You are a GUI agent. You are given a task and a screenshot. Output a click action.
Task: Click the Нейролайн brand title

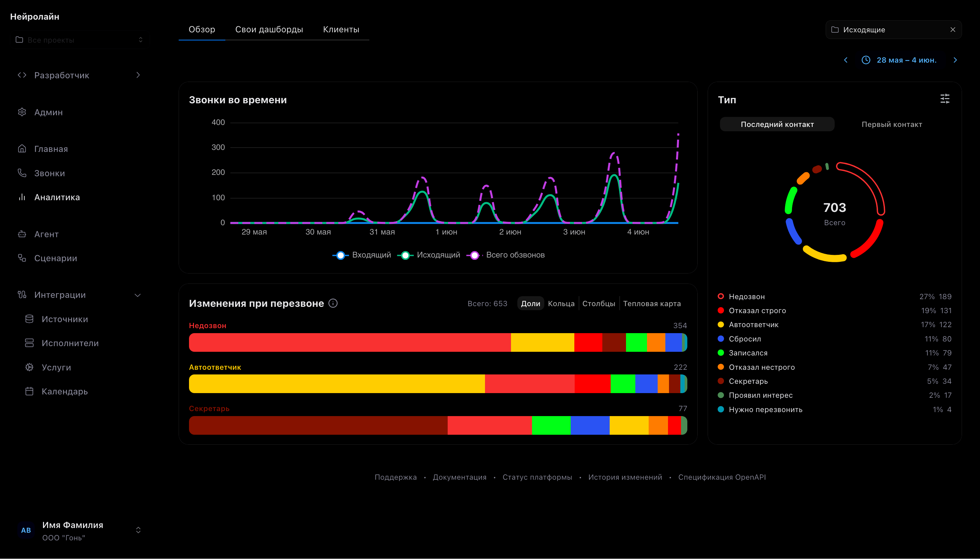point(35,17)
